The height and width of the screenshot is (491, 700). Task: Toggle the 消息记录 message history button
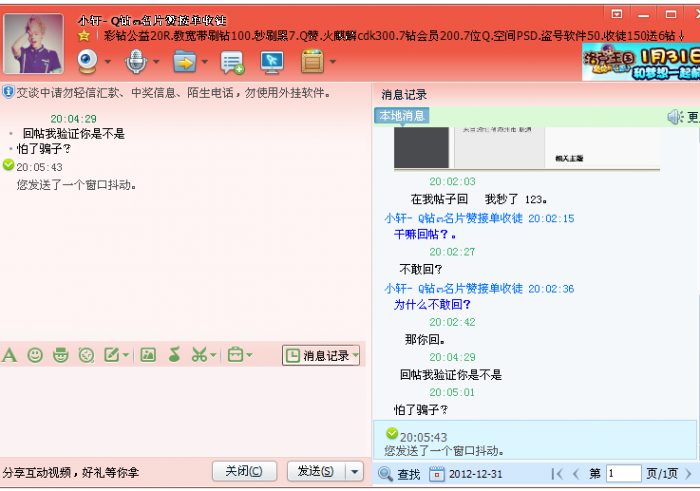click(317, 356)
